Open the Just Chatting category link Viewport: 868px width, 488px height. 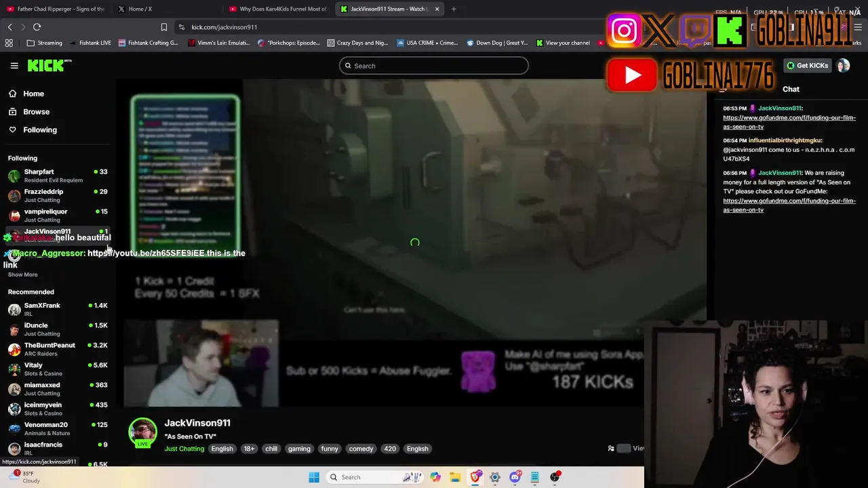click(184, 449)
